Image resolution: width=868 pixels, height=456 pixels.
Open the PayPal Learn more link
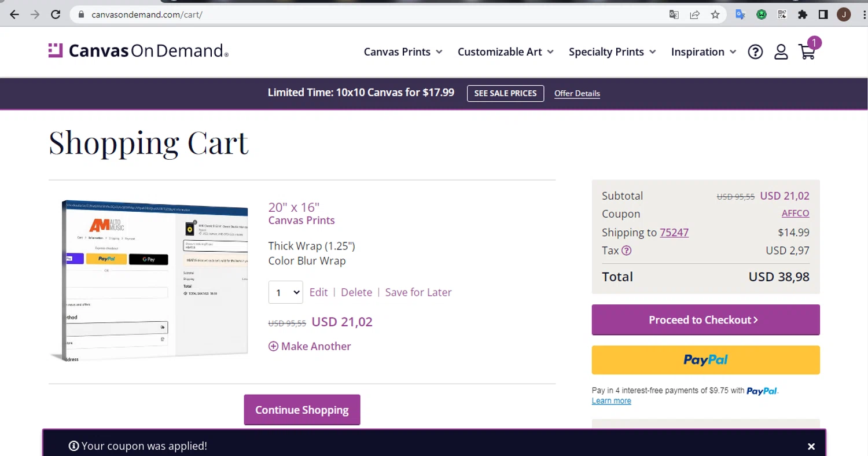tap(611, 401)
